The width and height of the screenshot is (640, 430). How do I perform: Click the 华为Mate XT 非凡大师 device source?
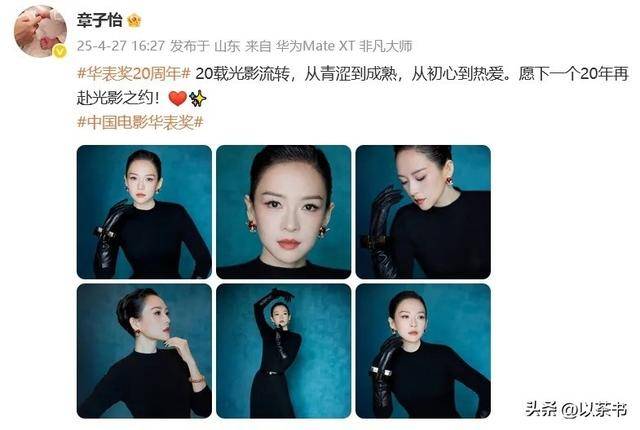[x=344, y=46]
